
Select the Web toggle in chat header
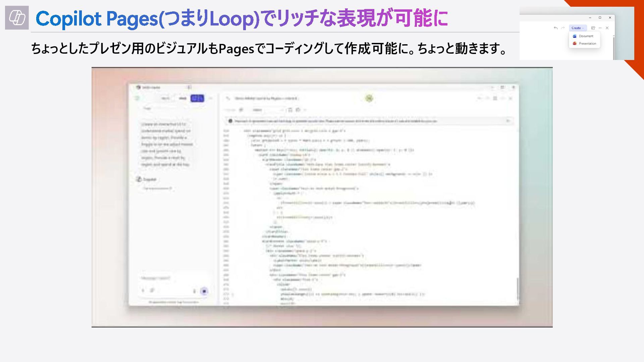[182, 98]
